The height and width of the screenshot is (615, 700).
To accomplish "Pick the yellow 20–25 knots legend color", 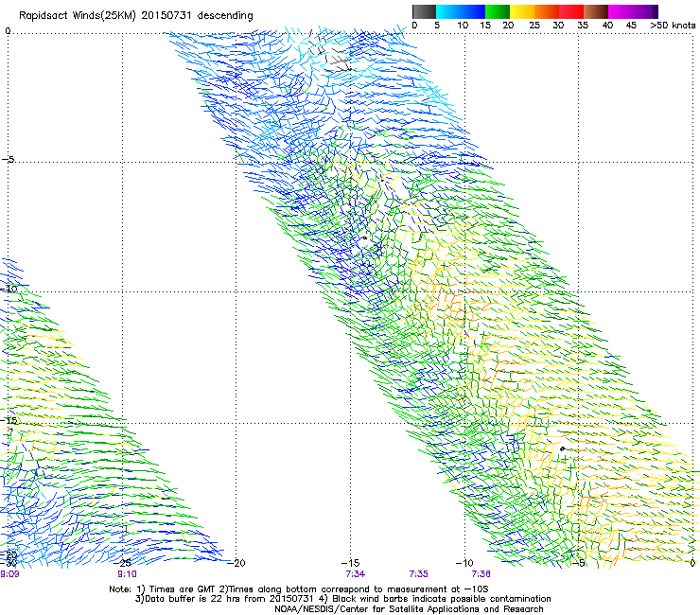I will point(522,11).
